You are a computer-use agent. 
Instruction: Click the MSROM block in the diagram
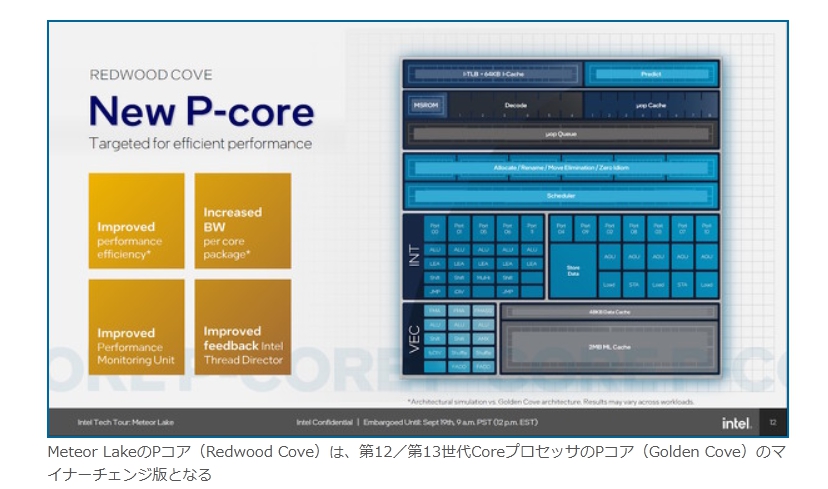[x=424, y=104]
